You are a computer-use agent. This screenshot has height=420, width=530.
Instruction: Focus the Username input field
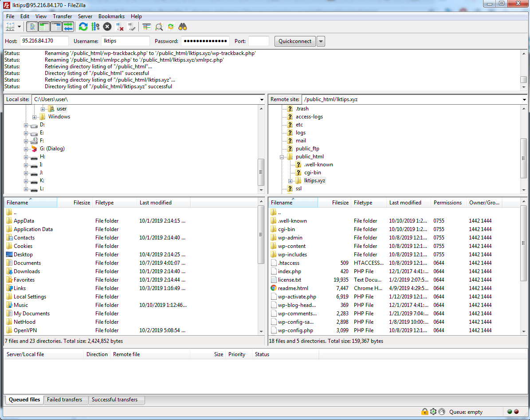pyautogui.click(x=125, y=41)
